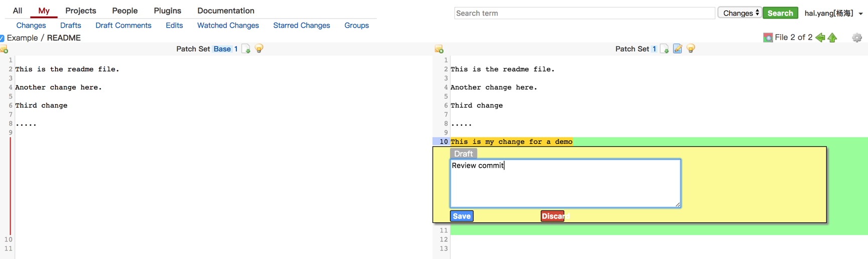Open the Changes search type dropdown

pos(740,13)
